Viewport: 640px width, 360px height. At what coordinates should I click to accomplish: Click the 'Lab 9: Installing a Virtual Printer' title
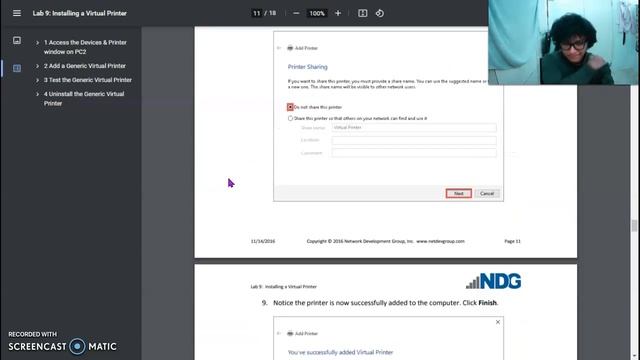(x=80, y=13)
